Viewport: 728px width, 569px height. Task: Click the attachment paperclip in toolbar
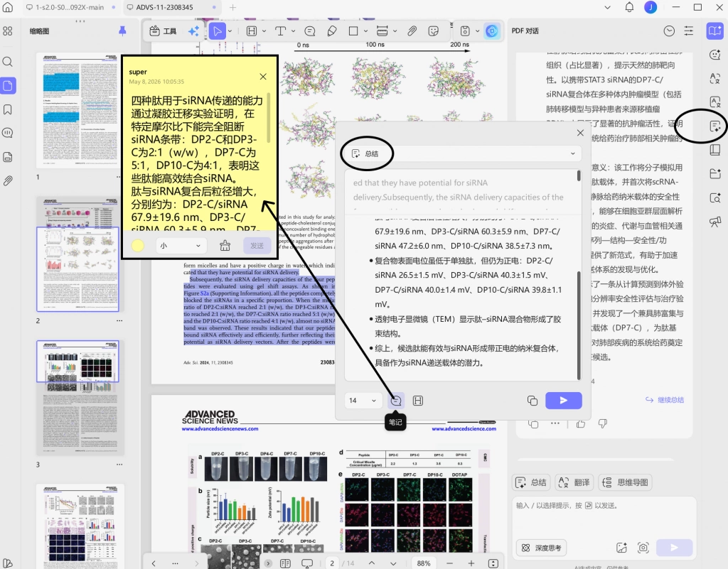point(412,31)
